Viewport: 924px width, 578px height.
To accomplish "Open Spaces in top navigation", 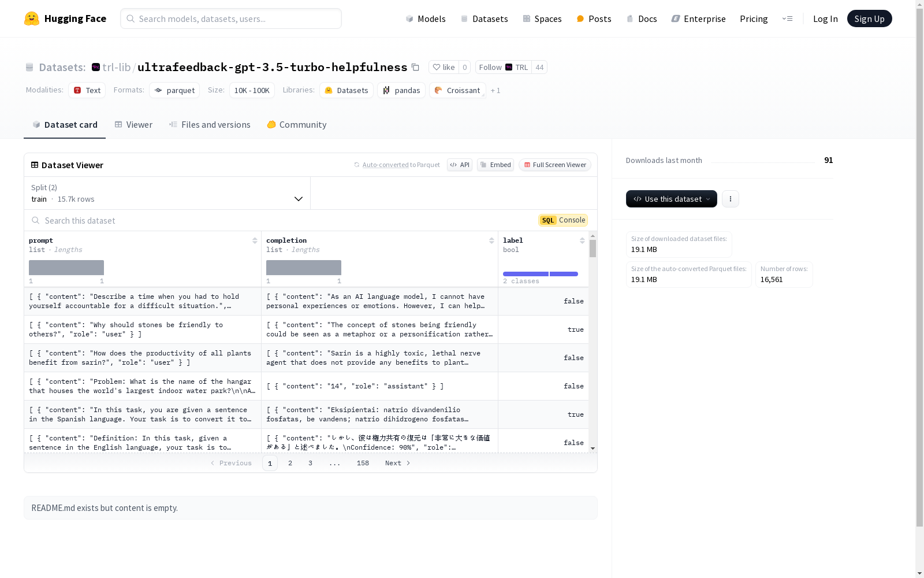I will coord(542,18).
